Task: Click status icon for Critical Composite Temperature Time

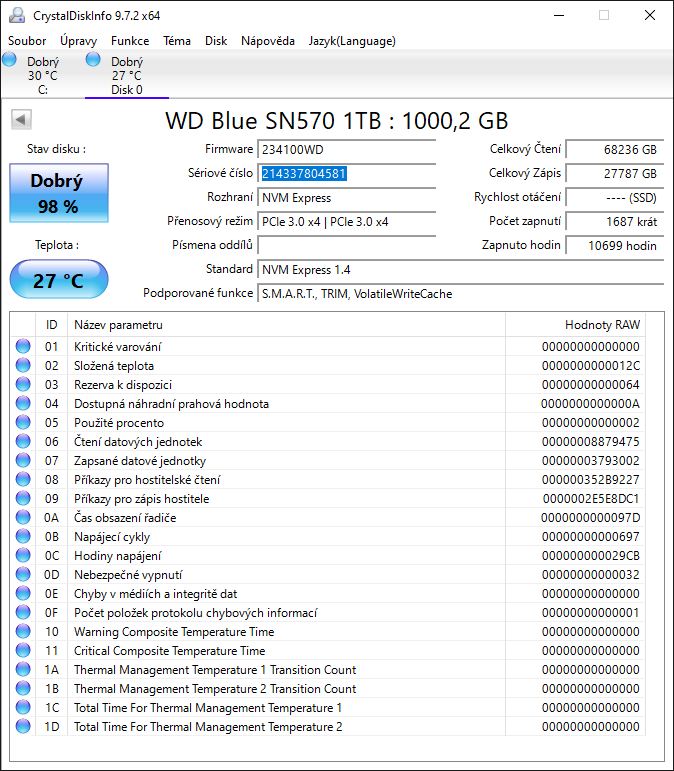Action: pyautogui.click(x=23, y=651)
